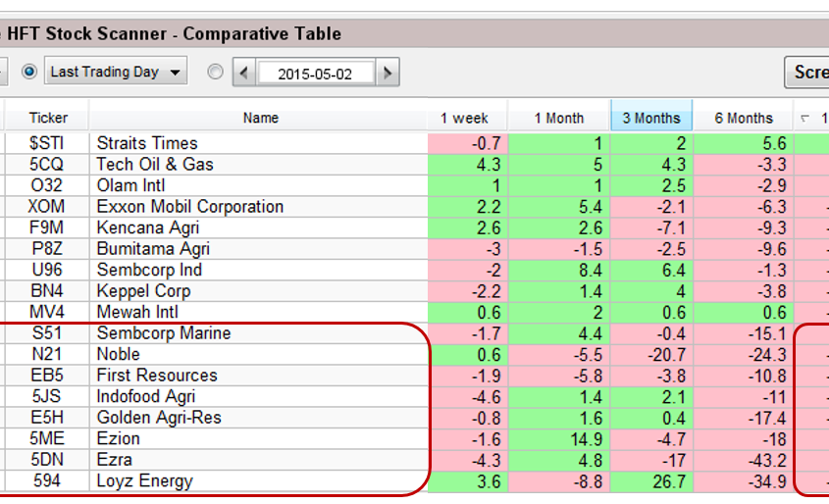Click the Name column header
Image resolution: width=829 pixels, height=504 pixels.
pyautogui.click(x=260, y=118)
